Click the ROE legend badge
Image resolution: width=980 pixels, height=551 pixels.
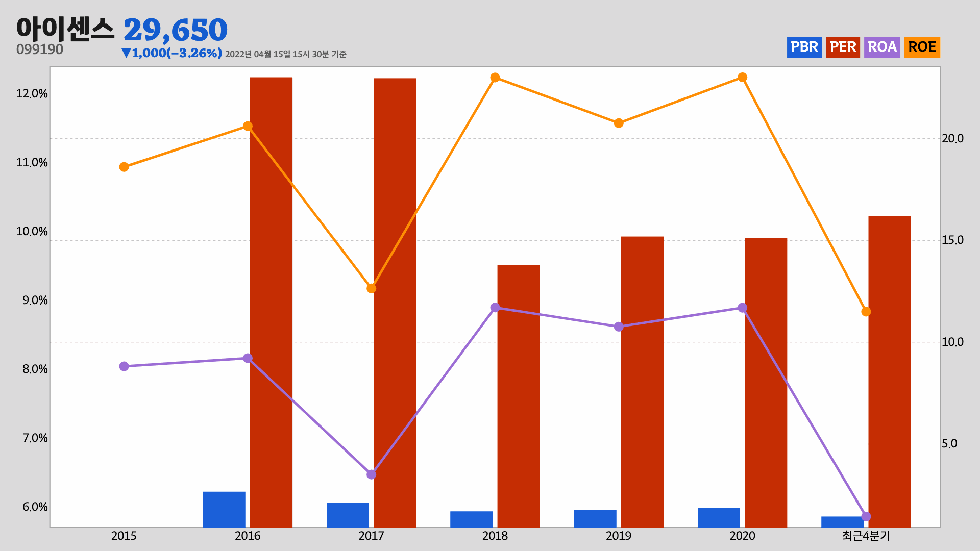click(922, 47)
